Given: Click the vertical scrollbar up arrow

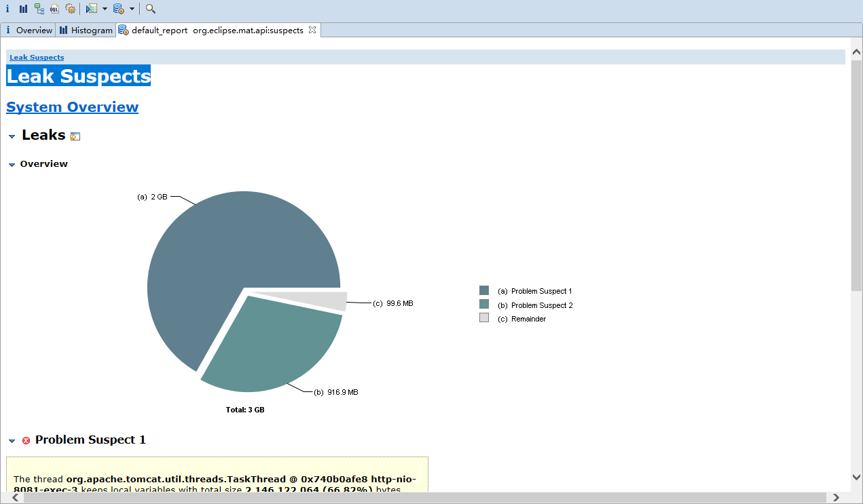Looking at the screenshot, I should point(856,52).
